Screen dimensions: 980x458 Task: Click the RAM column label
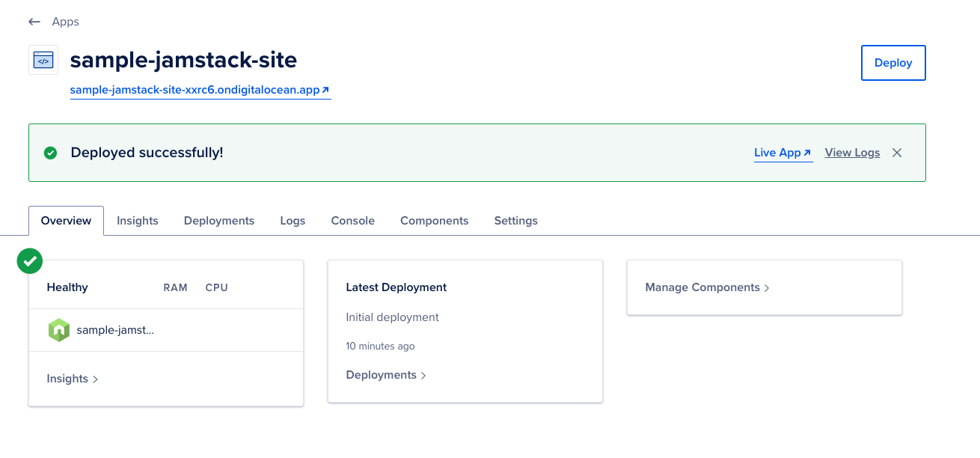[176, 287]
